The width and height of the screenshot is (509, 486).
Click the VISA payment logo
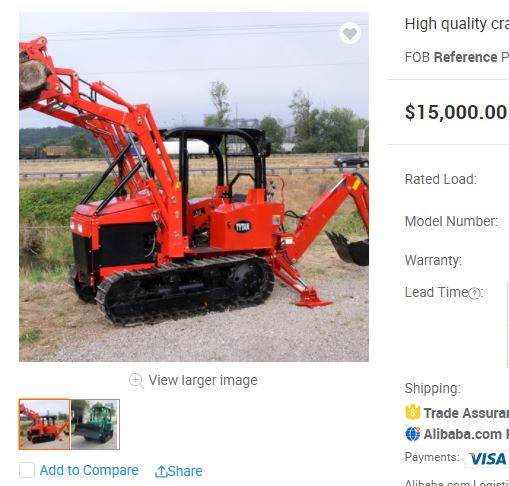487,459
